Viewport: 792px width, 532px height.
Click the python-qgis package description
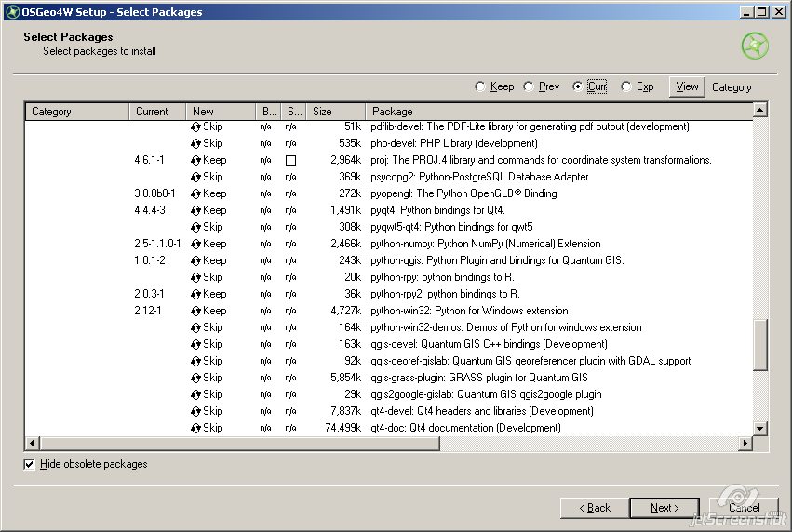click(x=497, y=260)
